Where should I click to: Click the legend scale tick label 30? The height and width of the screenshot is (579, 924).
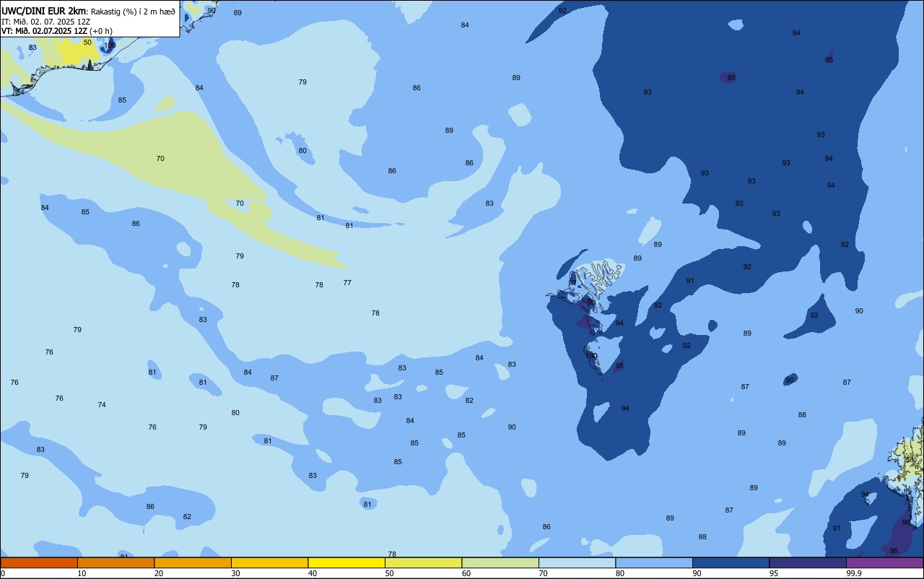[235, 573]
